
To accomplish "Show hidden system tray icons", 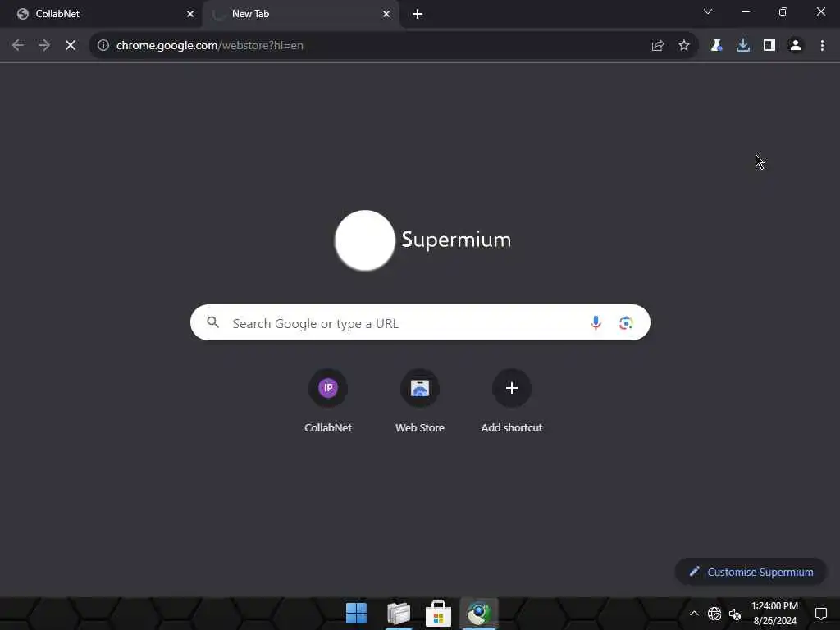I will (694, 614).
